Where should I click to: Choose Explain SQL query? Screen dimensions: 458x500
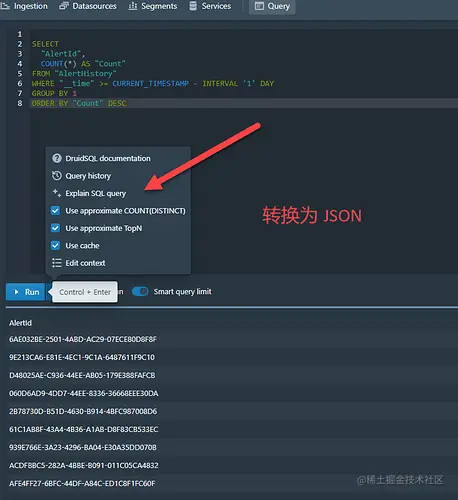[118, 193]
